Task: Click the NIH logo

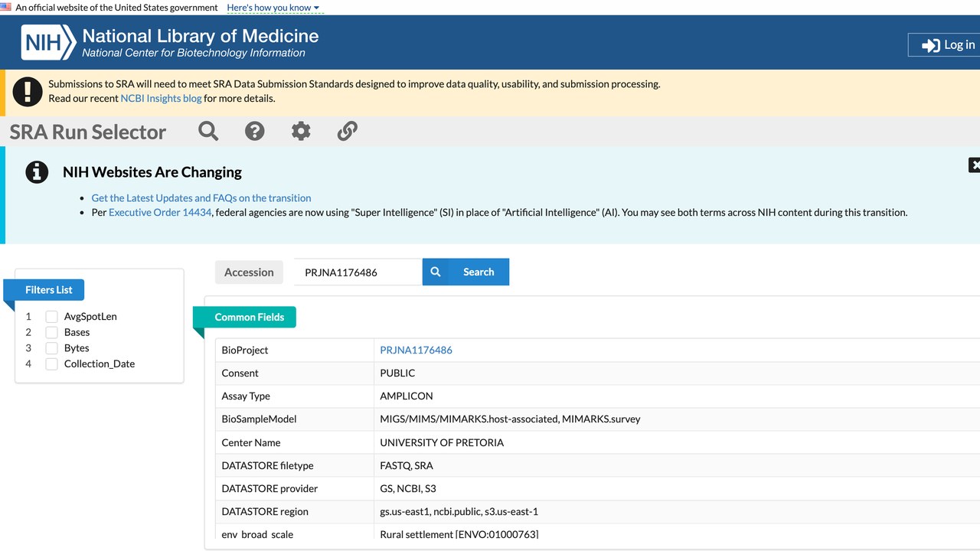Action: [48, 43]
